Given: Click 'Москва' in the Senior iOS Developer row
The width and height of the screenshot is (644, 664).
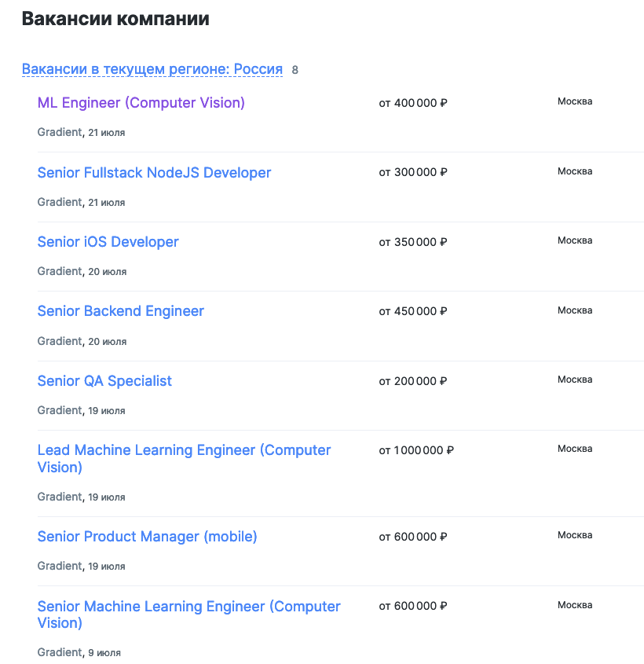Looking at the screenshot, I should [x=575, y=240].
